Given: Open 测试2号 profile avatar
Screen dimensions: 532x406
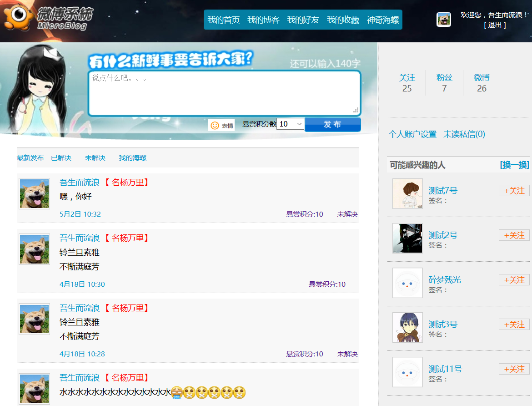Looking at the screenshot, I should point(407,238).
